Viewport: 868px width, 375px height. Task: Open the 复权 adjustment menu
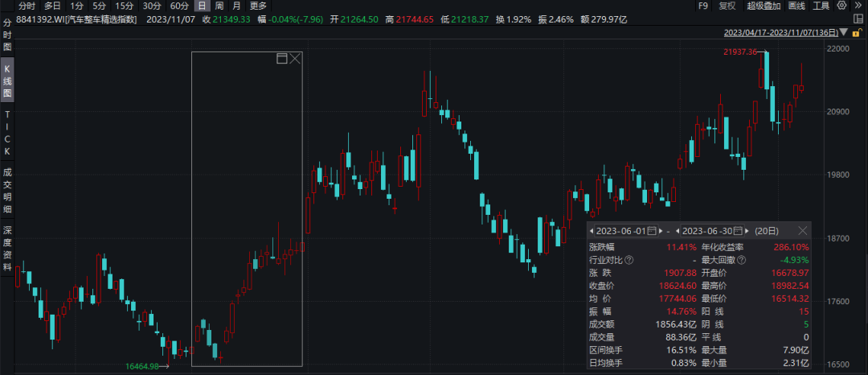coord(727,6)
